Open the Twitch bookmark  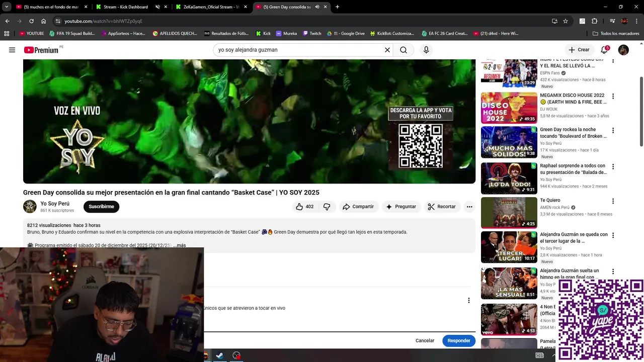(x=312, y=34)
